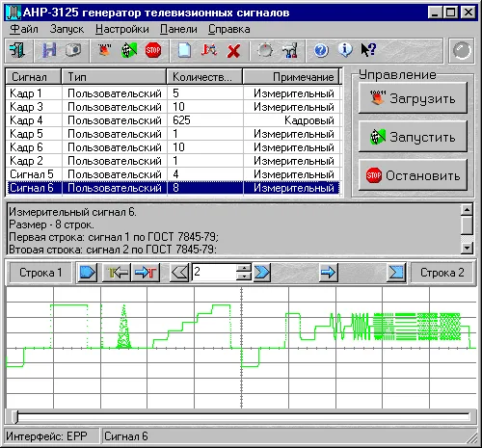This screenshot has height=448, width=482.
Task: Click the round status indicator in the toolbar
Action: pos(462,51)
